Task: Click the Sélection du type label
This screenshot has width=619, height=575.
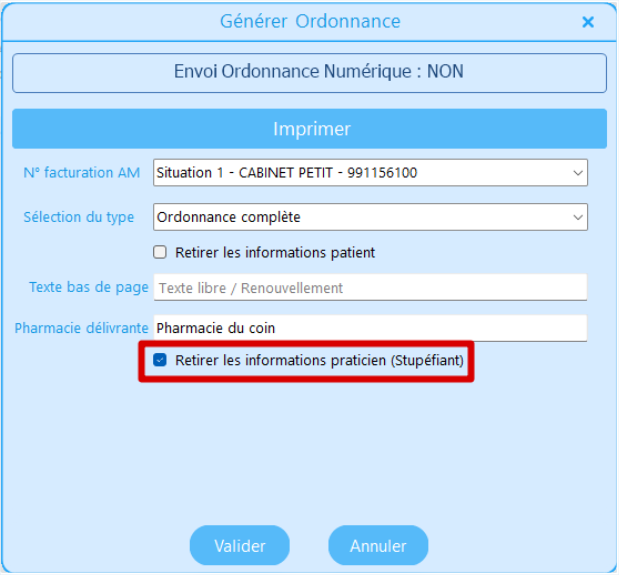Action: pos(79,217)
